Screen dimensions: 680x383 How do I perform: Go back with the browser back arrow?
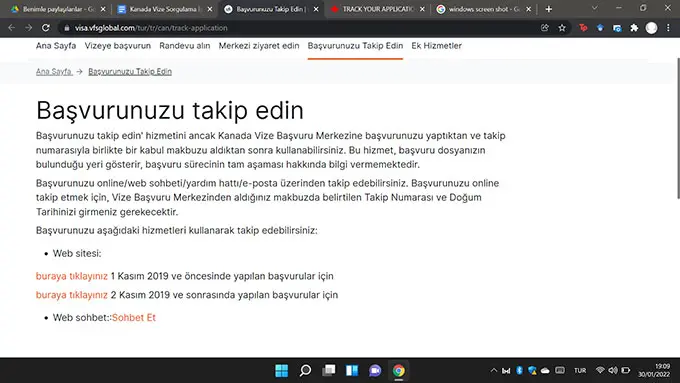tap(11, 28)
